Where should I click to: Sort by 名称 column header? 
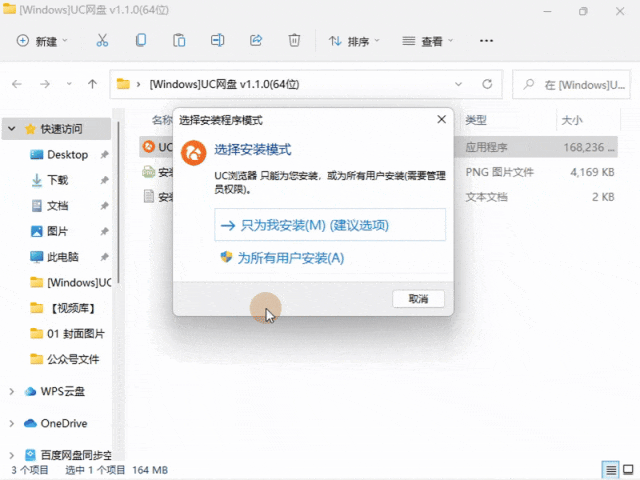pyautogui.click(x=162, y=120)
